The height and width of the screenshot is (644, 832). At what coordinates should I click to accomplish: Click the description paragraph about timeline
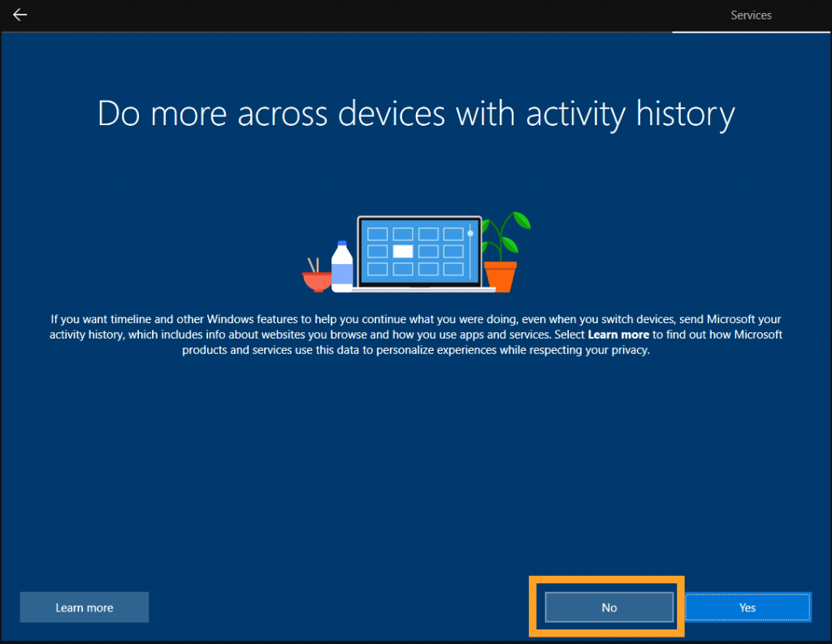(416, 335)
